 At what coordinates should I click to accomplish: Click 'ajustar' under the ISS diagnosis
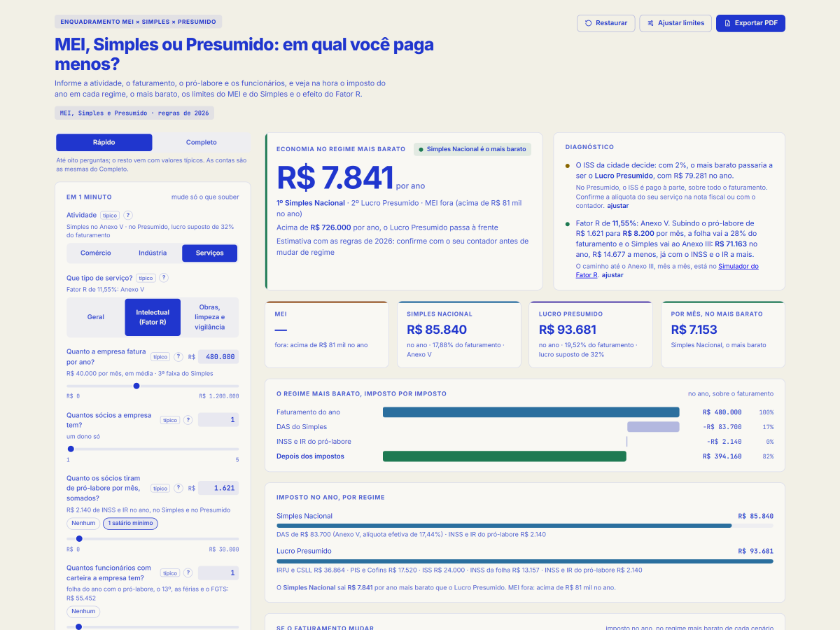click(x=617, y=206)
